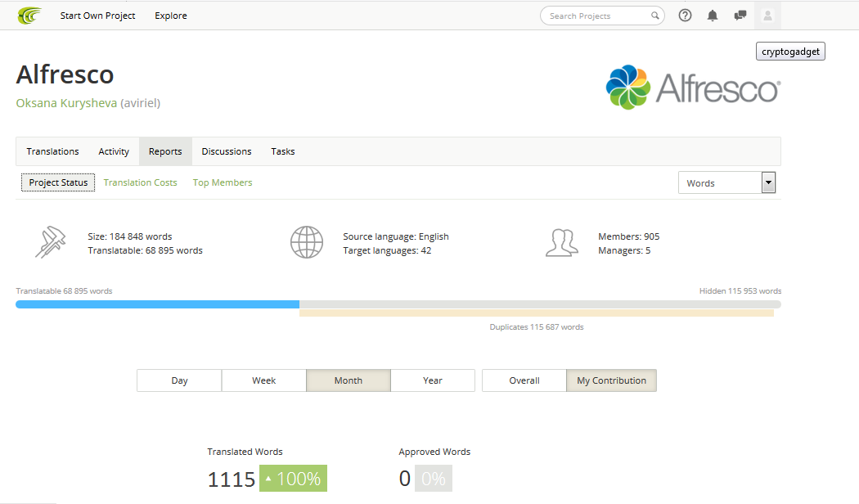
Task: Open the user profile avatar icon
Action: tap(767, 16)
